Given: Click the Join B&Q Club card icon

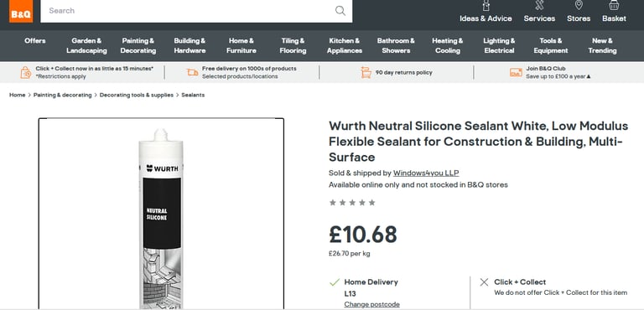Looking at the screenshot, I should click(516, 72).
